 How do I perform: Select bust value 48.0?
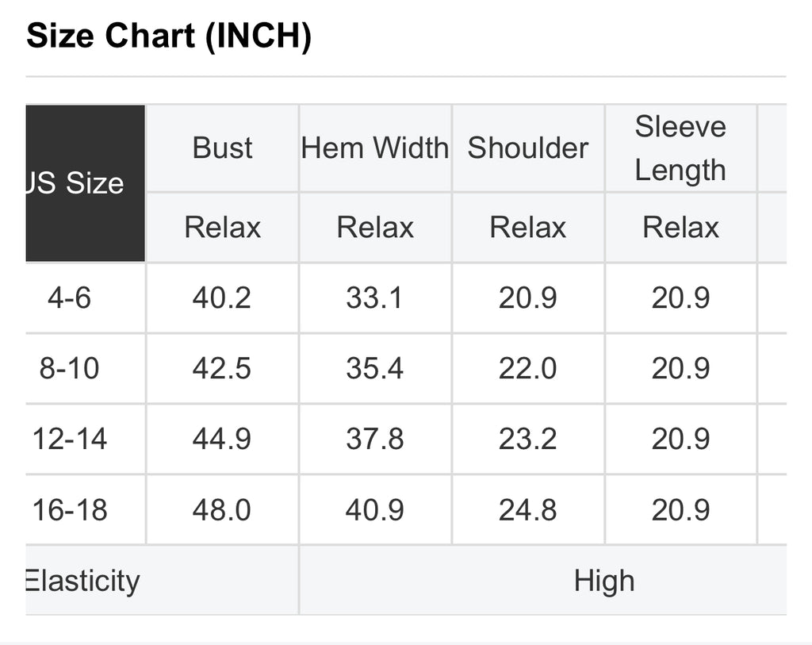tap(222, 510)
